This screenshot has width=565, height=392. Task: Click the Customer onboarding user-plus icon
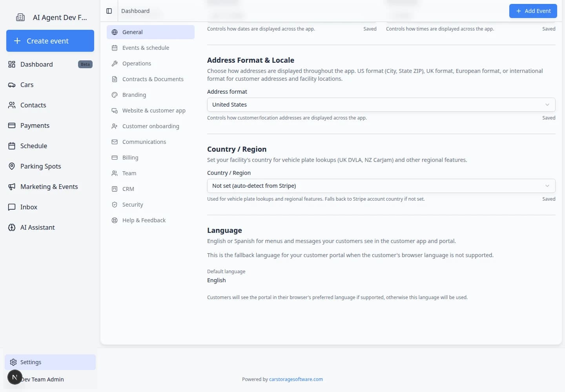coord(115,126)
